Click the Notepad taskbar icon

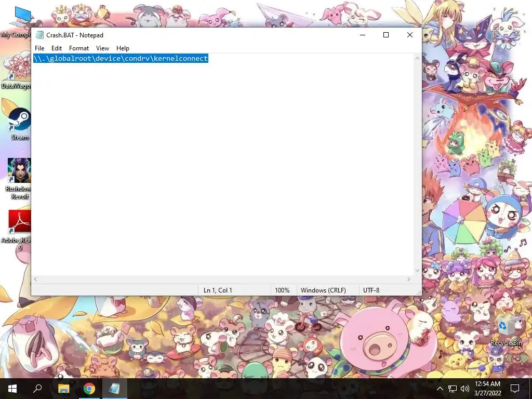tap(114, 389)
